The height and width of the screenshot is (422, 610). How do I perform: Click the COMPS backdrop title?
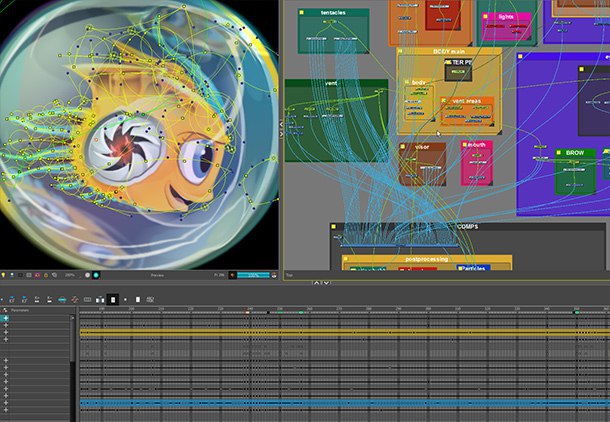point(468,226)
